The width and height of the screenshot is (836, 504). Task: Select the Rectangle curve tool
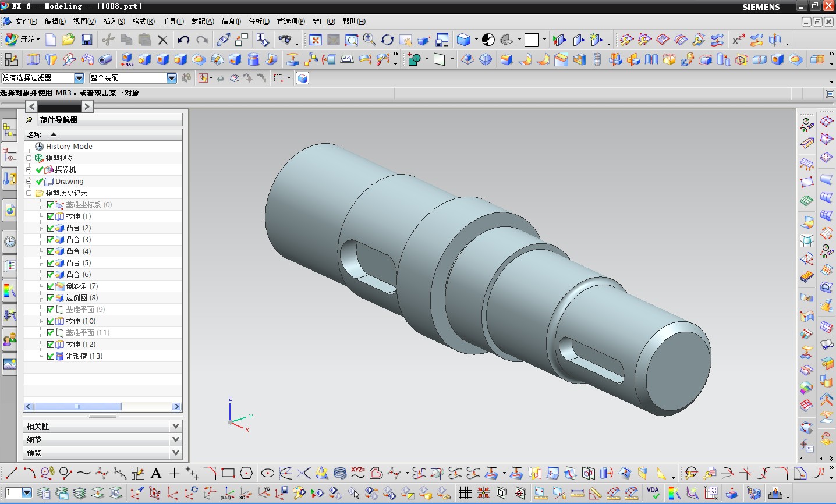(228, 473)
